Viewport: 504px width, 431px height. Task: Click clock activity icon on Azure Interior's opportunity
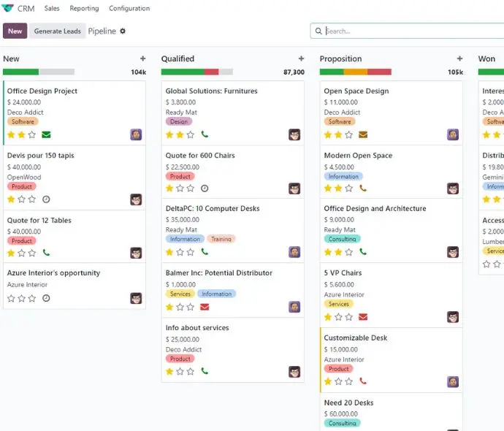click(46, 298)
